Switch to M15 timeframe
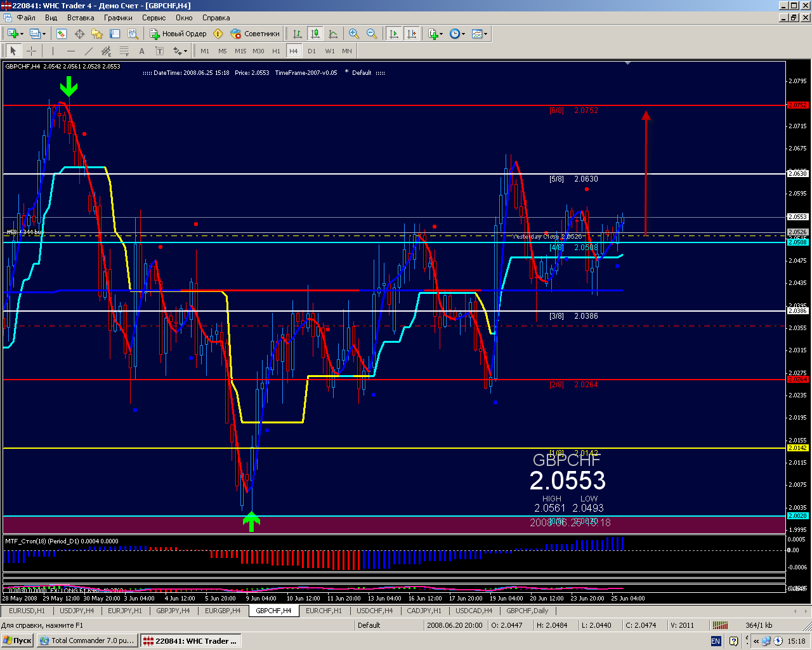This screenshot has width=812, height=650. tap(240, 51)
